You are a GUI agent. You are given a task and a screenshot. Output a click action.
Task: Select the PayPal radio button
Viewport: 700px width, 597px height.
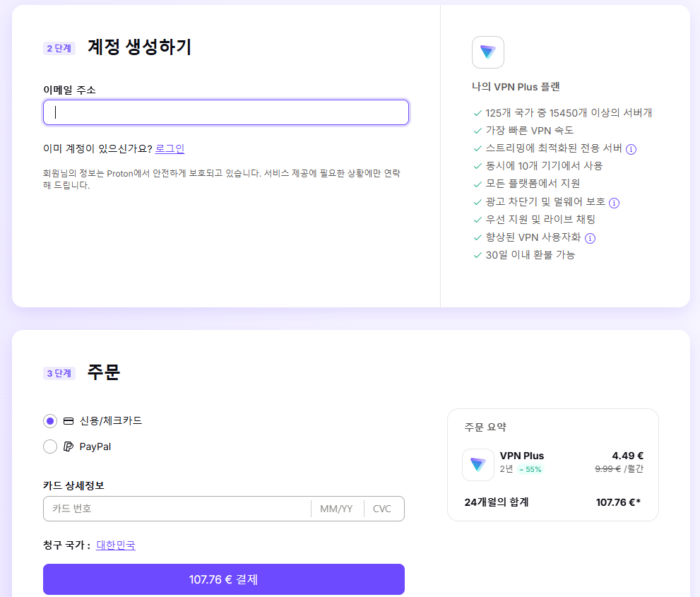coord(50,447)
